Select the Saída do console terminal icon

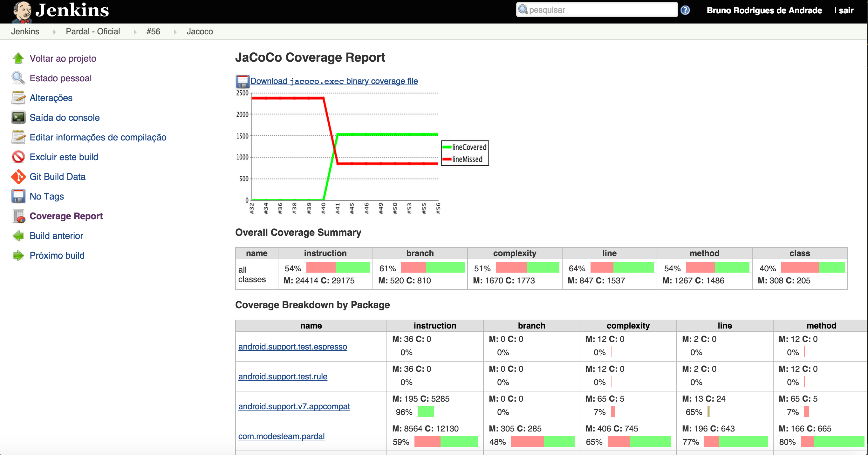click(18, 117)
